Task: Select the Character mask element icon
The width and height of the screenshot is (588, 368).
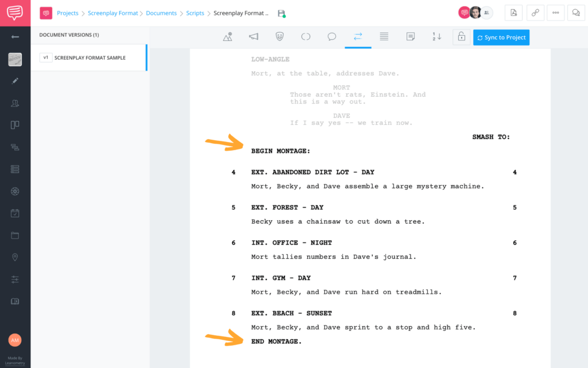Action: click(280, 36)
